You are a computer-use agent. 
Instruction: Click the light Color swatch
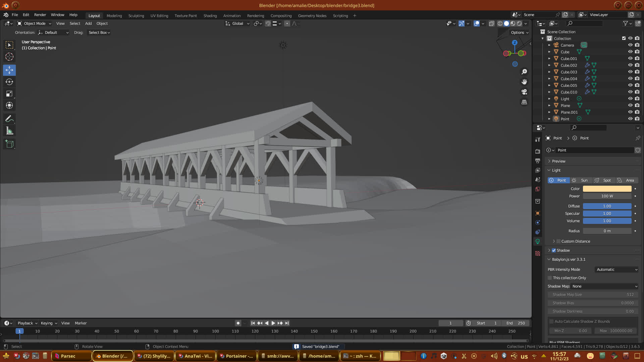click(607, 189)
